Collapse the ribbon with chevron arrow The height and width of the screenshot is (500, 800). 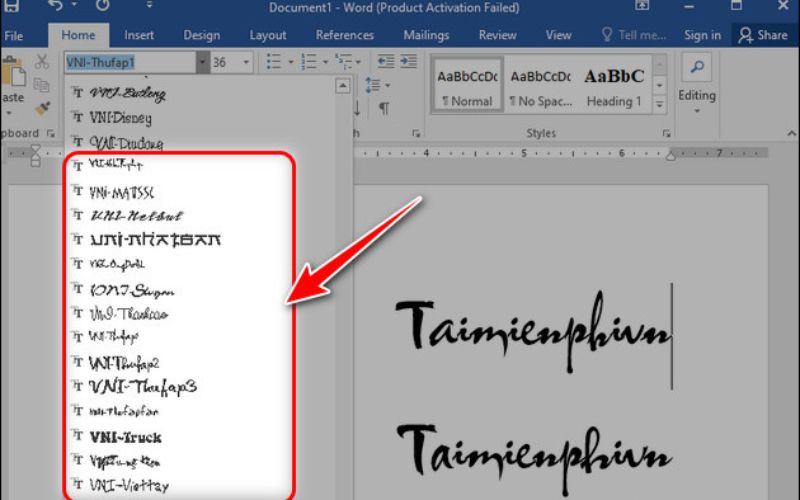[x=791, y=134]
